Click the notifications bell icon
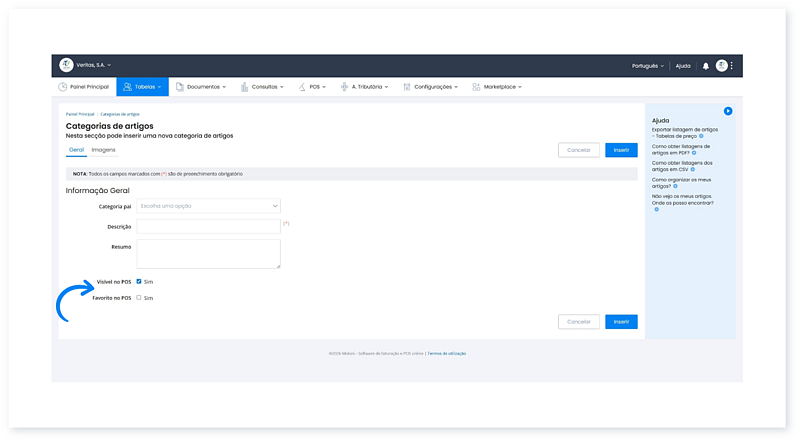The image size is (800, 442). coord(705,66)
